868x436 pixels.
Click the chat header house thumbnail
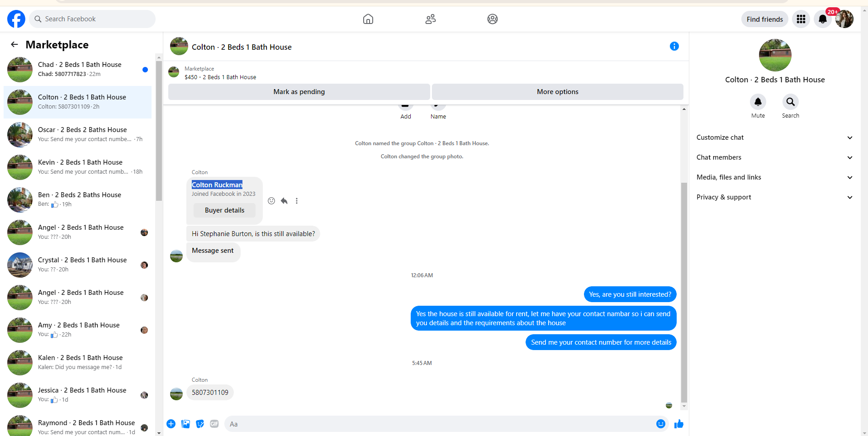179,46
